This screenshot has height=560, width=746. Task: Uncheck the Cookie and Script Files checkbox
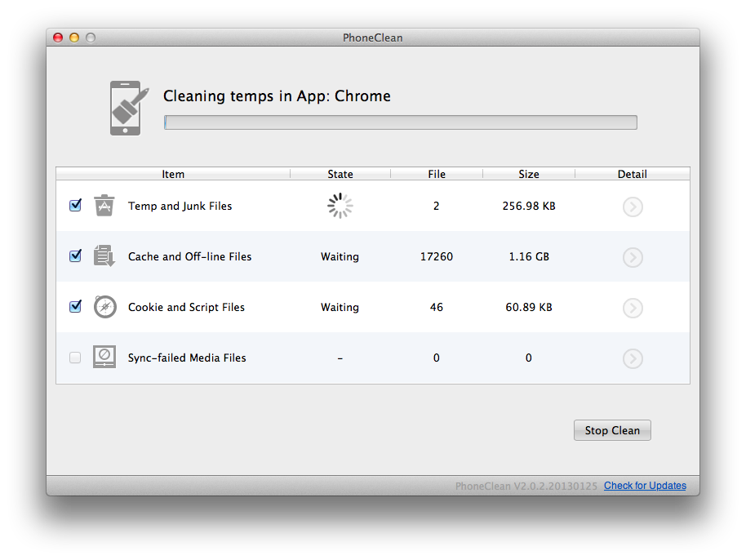point(75,306)
